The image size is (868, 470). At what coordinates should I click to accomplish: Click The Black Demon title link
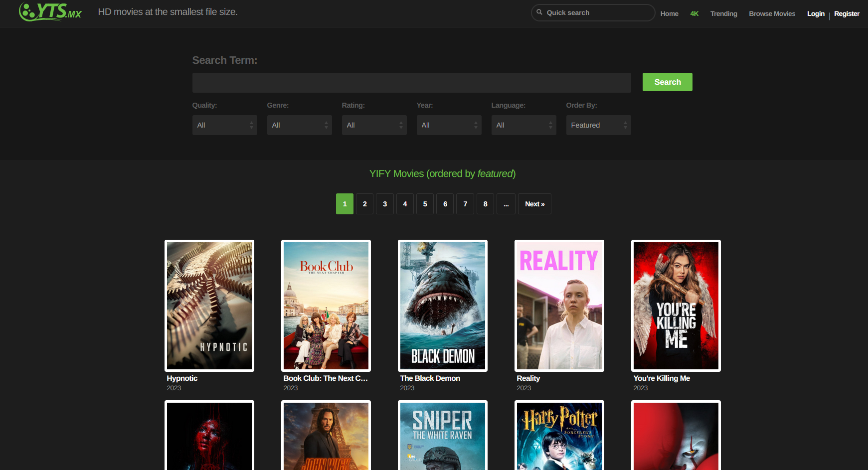(430, 378)
